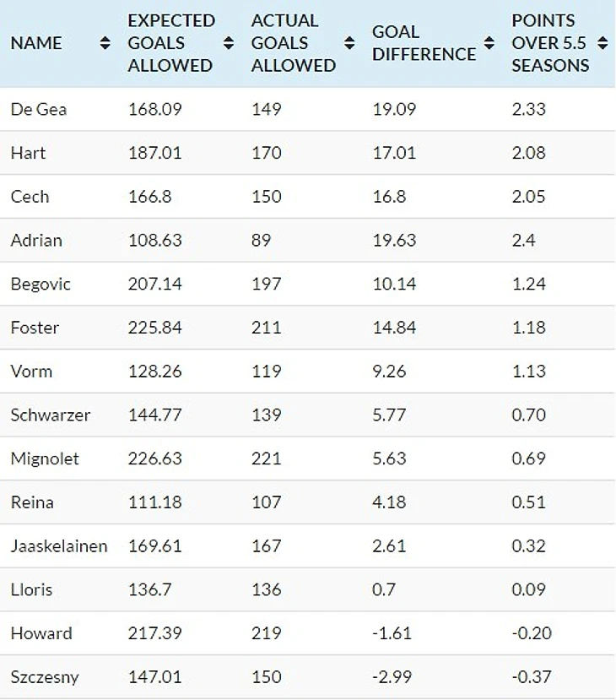The height and width of the screenshot is (700, 616).
Task: Click Foster's actual goals value 211
Action: tap(266, 328)
